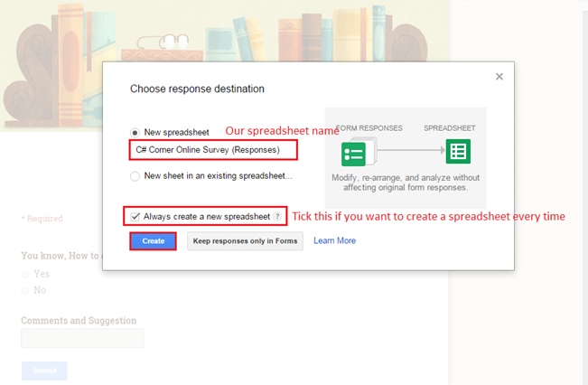
Task: Click the Required note on the form
Action: click(x=42, y=219)
